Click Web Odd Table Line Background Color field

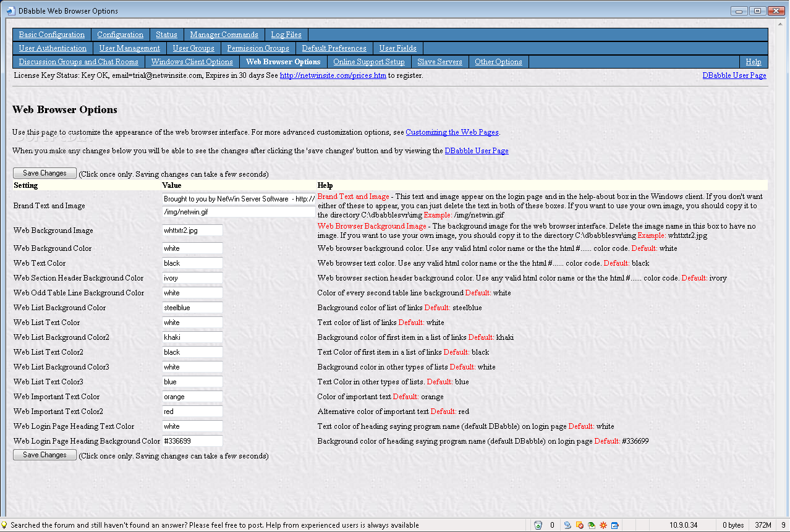(x=192, y=292)
